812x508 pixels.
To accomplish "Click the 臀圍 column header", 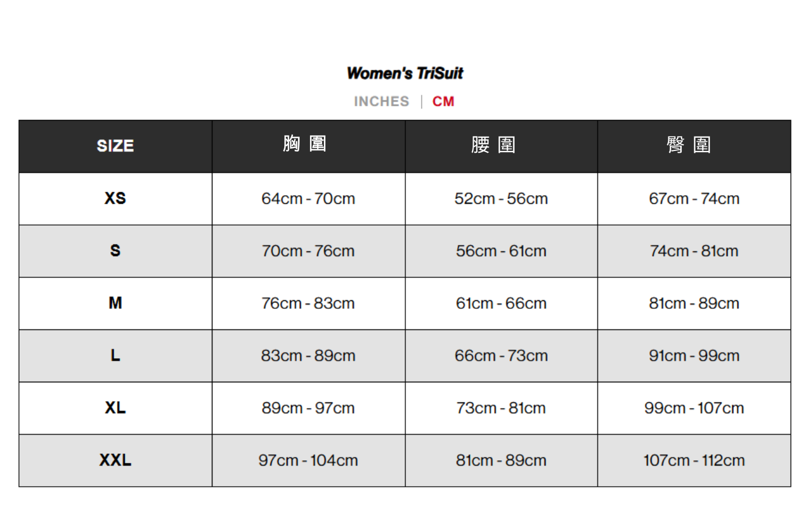I will click(689, 145).
